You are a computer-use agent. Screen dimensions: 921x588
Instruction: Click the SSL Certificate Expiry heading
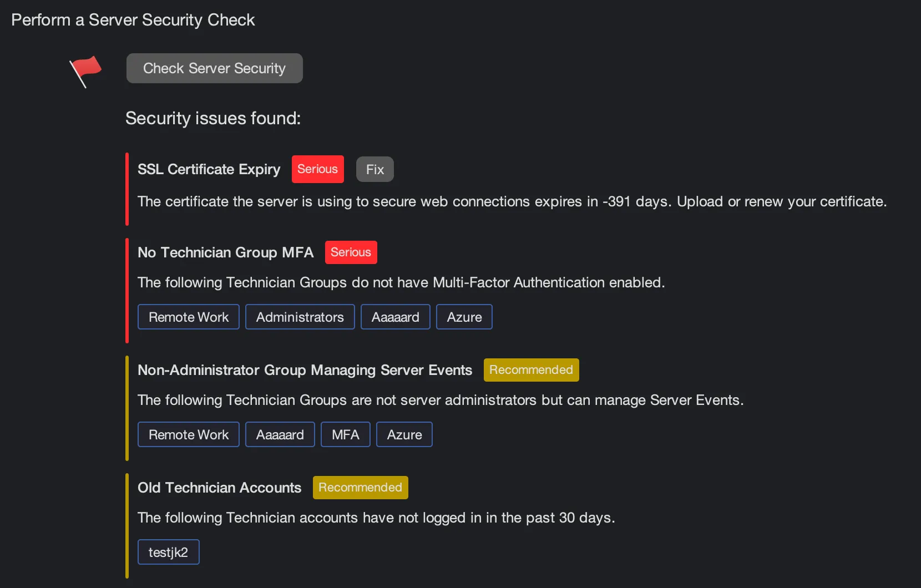[x=209, y=169]
